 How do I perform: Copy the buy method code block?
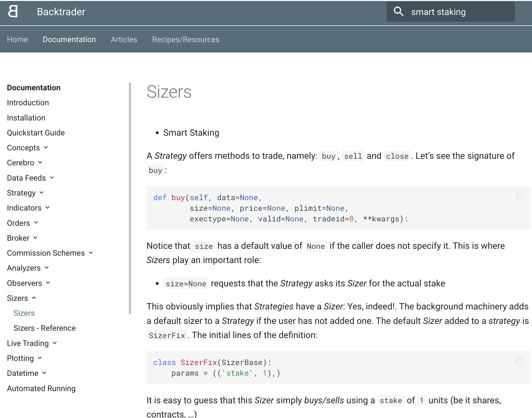[x=519, y=196]
